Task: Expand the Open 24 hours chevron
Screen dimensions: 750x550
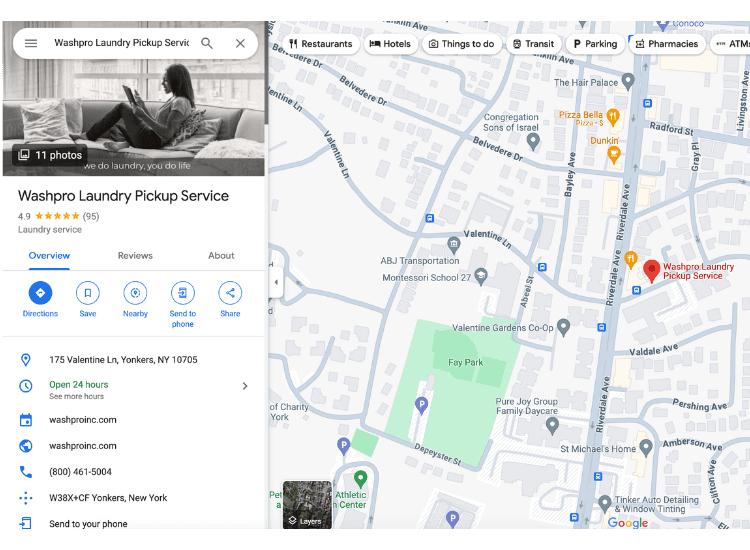Action: 245,386
